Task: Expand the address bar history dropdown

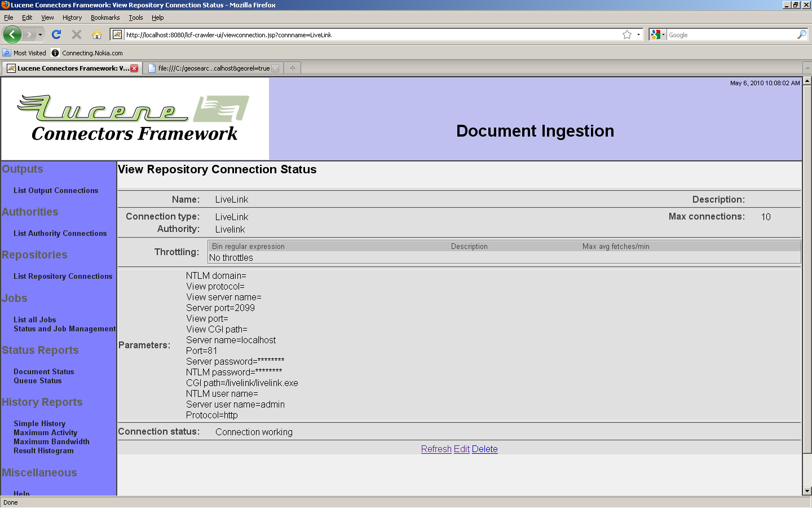Action: click(638, 34)
